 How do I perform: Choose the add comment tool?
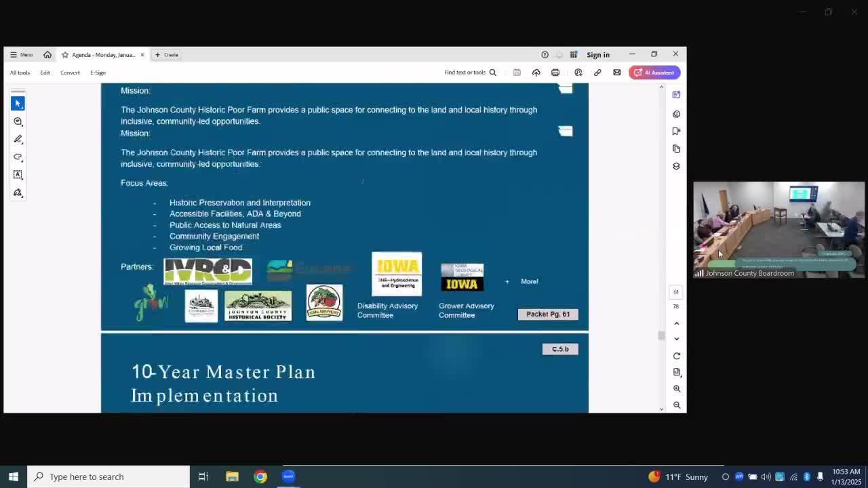coord(18,121)
